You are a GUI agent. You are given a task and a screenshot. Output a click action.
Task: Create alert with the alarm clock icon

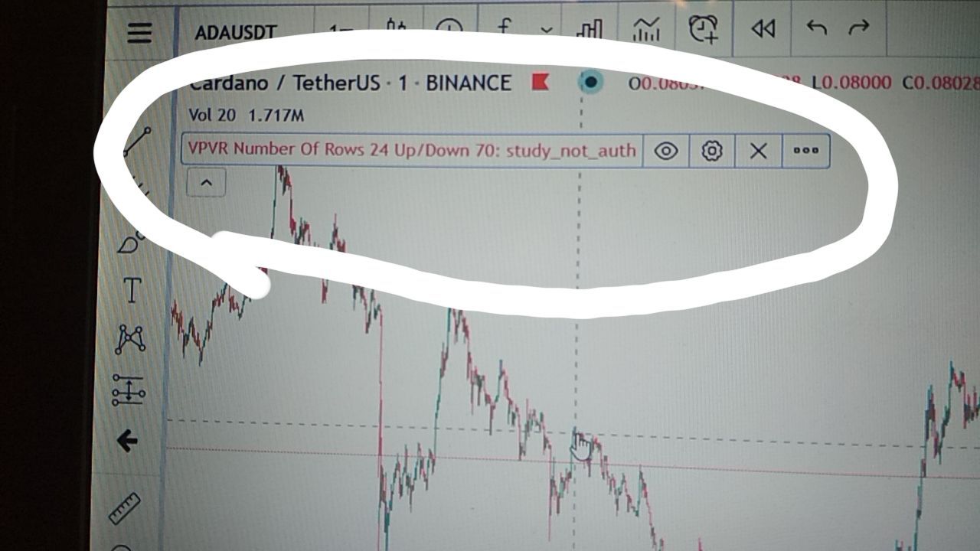[x=703, y=29]
